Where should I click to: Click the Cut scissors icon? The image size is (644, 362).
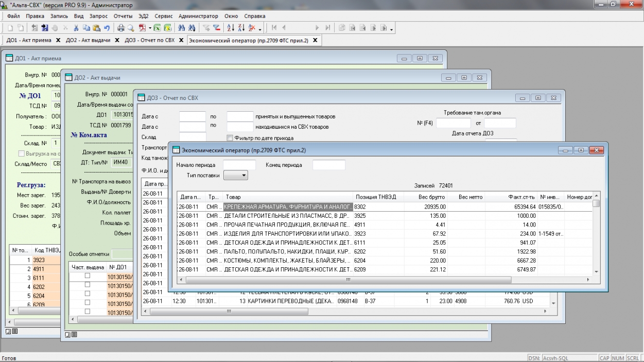(77, 28)
